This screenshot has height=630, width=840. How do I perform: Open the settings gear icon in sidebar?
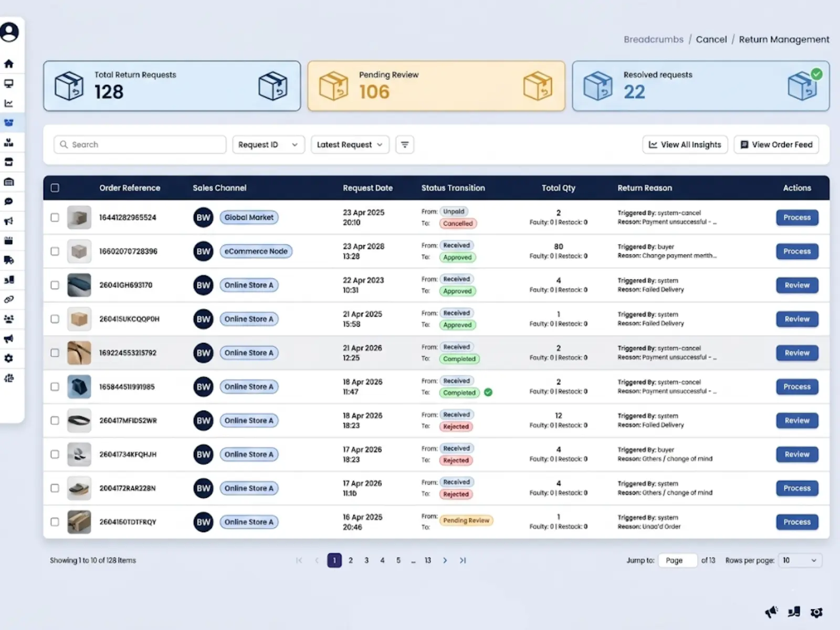(8, 358)
